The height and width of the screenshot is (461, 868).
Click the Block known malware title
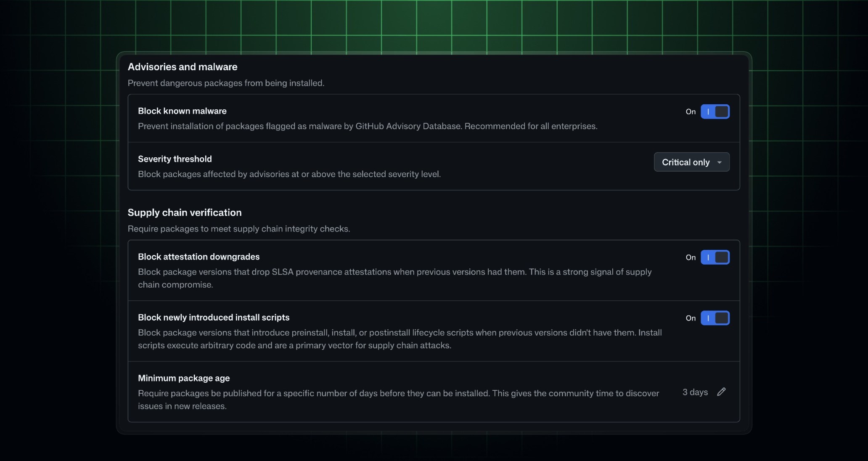(182, 111)
